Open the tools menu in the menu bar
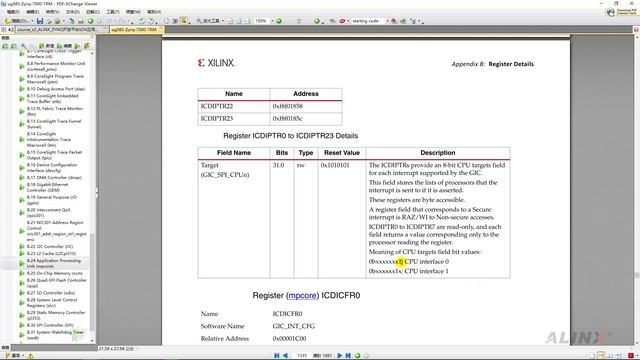 pyautogui.click(x=113, y=12)
